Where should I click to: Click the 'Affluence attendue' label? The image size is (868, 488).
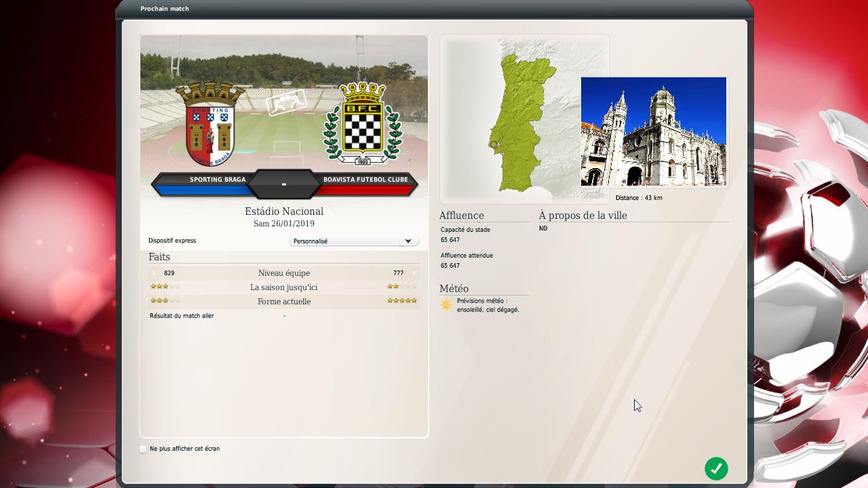(467, 256)
